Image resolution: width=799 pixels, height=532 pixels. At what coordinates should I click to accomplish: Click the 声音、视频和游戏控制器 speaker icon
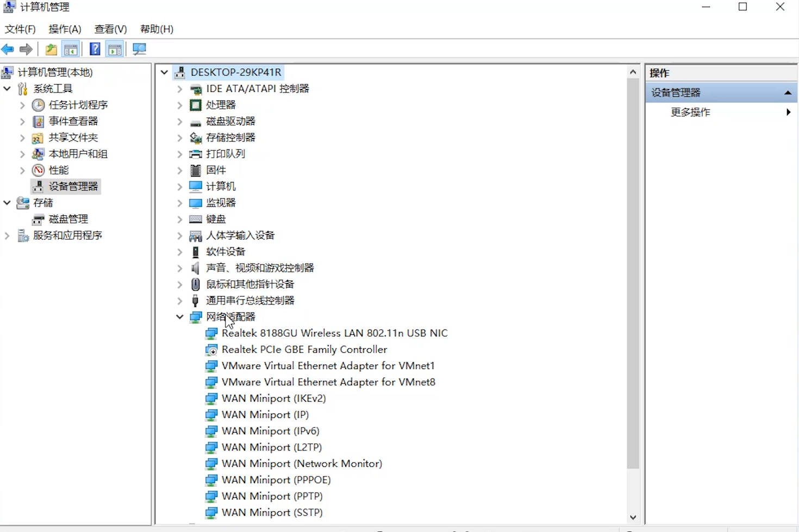[196, 268]
